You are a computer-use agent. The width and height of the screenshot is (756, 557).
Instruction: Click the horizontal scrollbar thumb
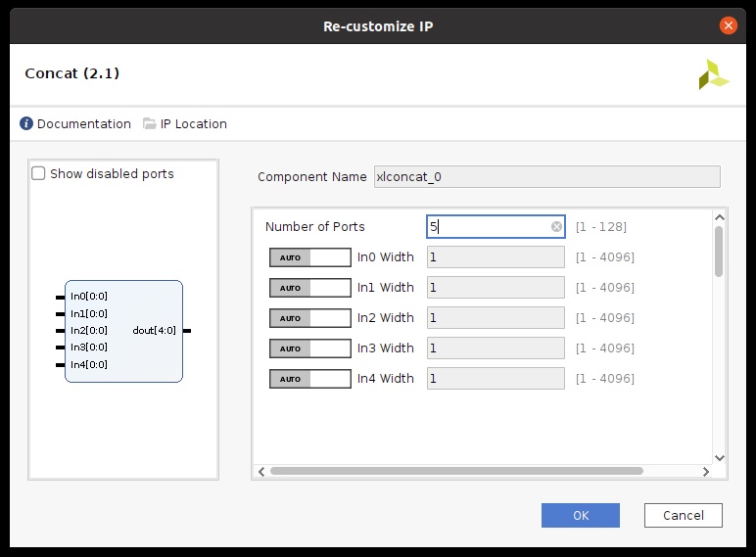click(456, 471)
